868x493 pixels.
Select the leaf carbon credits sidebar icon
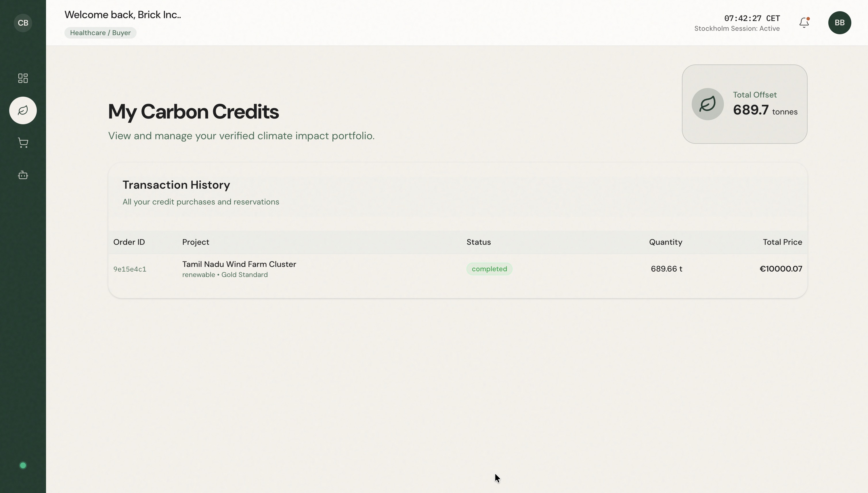pyautogui.click(x=23, y=110)
